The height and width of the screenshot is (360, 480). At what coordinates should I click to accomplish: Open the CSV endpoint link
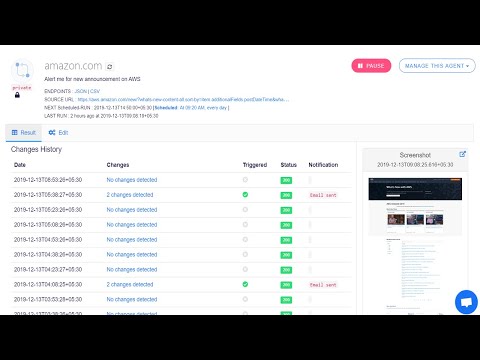(x=95, y=91)
